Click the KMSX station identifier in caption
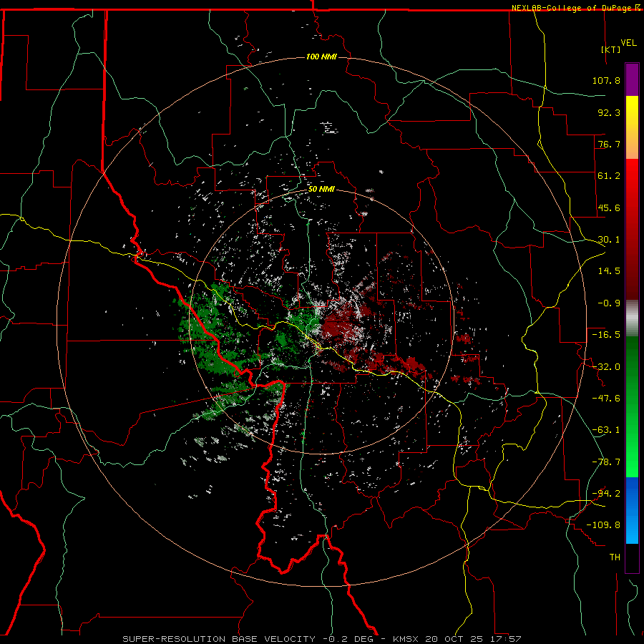The image size is (644, 644). [x=406, y=639]
